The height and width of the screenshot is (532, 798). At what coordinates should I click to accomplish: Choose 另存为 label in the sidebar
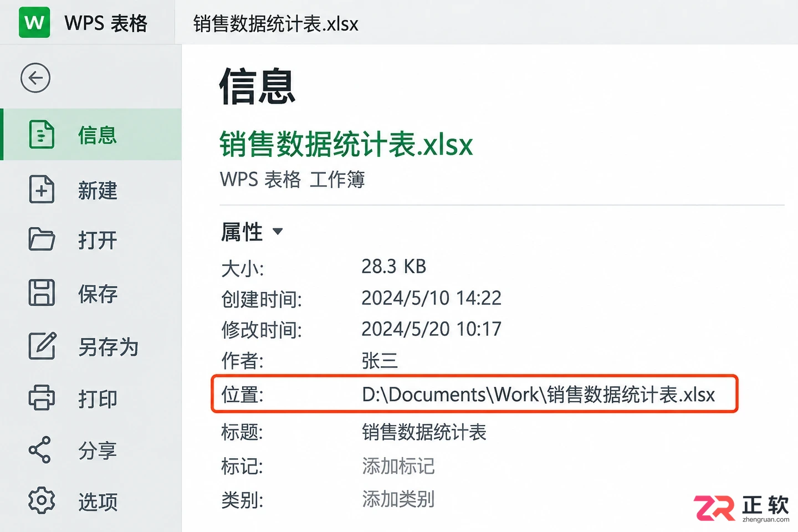pos(108,347)
